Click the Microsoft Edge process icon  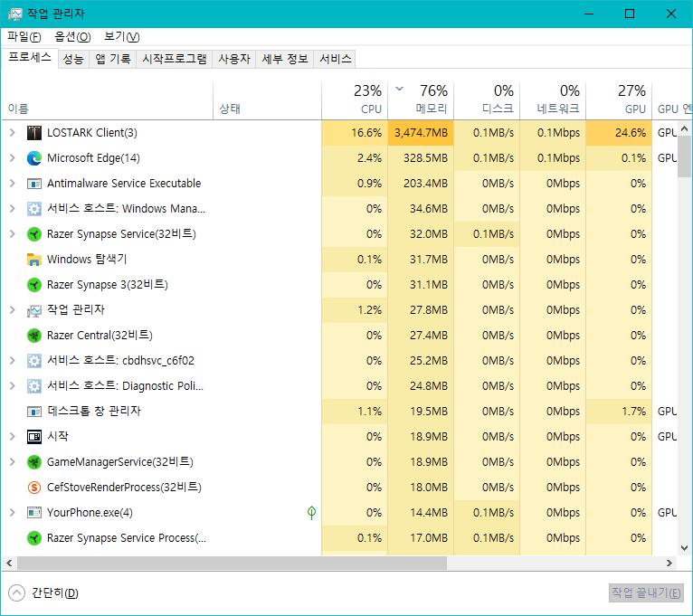point(34,158)
